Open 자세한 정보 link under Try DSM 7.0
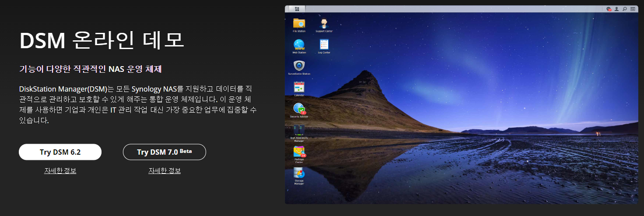The width and height of the screenshot is (644, 216). [x=164, y=170]
